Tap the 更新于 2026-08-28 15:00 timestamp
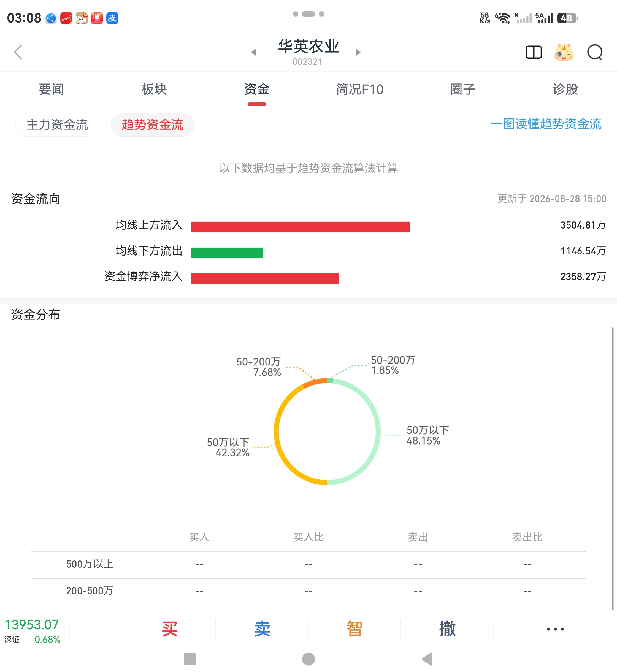Screen dimensions: 617x672 click(552, 199)
